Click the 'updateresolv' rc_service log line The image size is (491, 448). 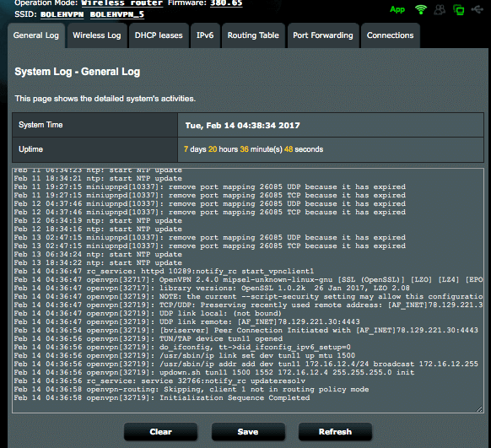click(x=159, y=381)
